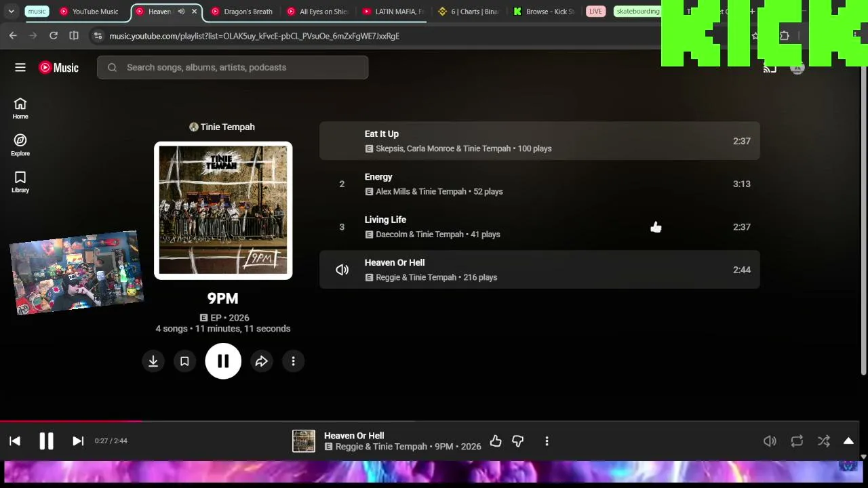
Task: Open more actions in the player bar
Action: (547, 441)
